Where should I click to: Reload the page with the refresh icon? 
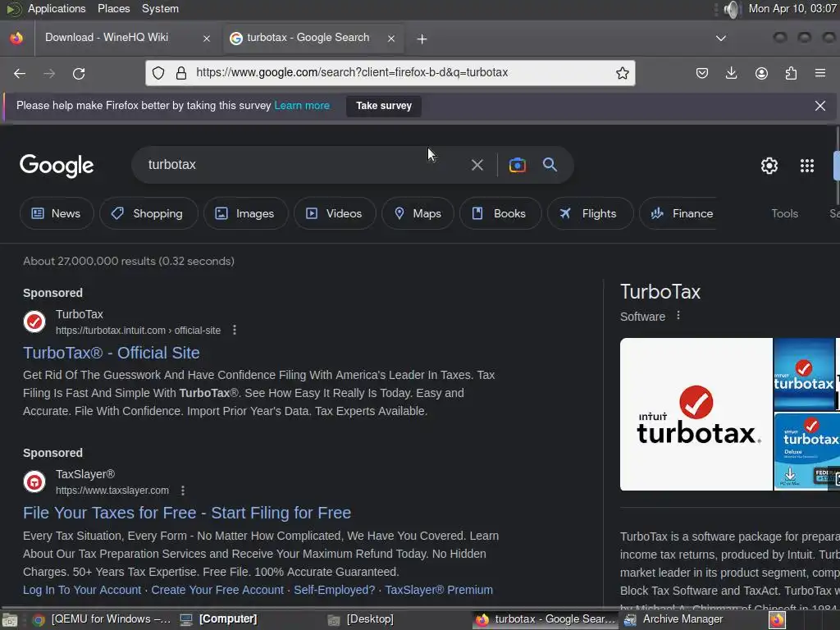coord(79,73)
